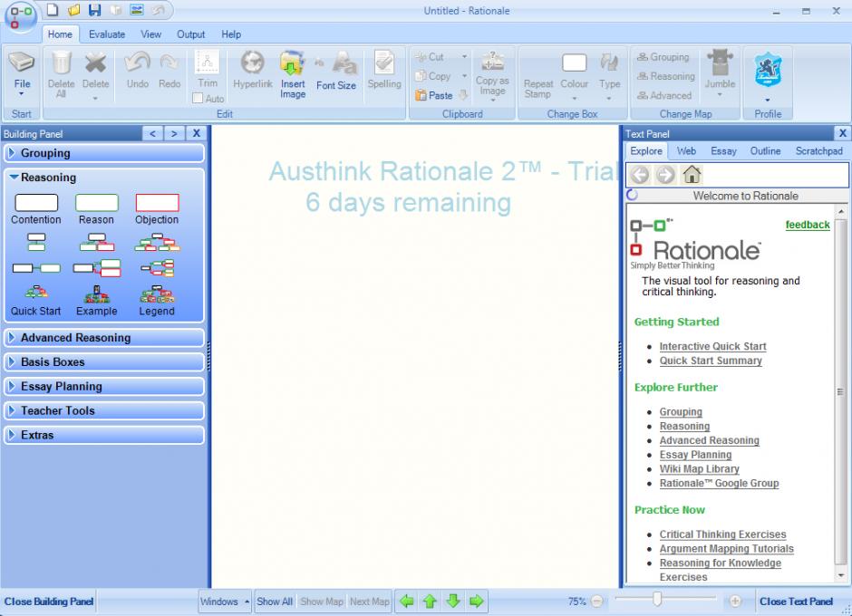This screenshot has height=616, width=852.
Task: Pan map right with green right arrow
Action: pos(477,601)
